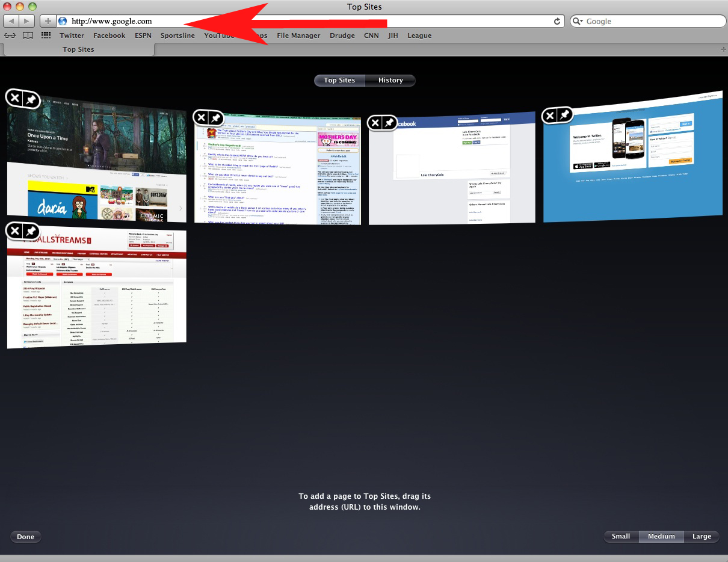Show all bookmarks book icon
The image size is (728, 562).
click(28, 36)
